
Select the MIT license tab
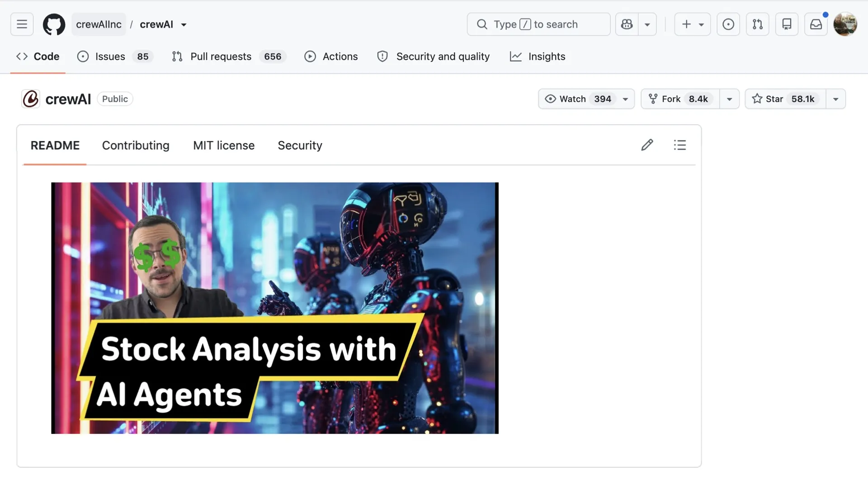[224, 145]
